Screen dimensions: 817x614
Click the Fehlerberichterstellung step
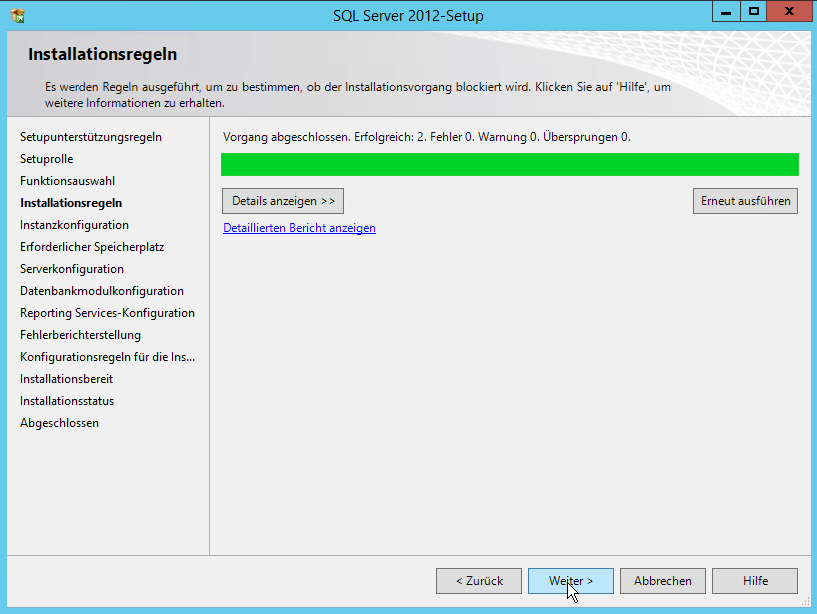click(x=80, y=335)
